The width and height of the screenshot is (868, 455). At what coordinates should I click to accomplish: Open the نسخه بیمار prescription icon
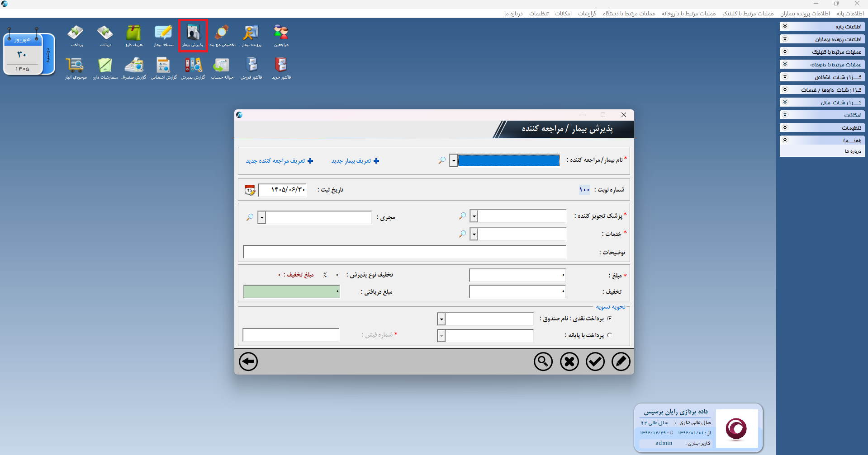coord(163,35)
